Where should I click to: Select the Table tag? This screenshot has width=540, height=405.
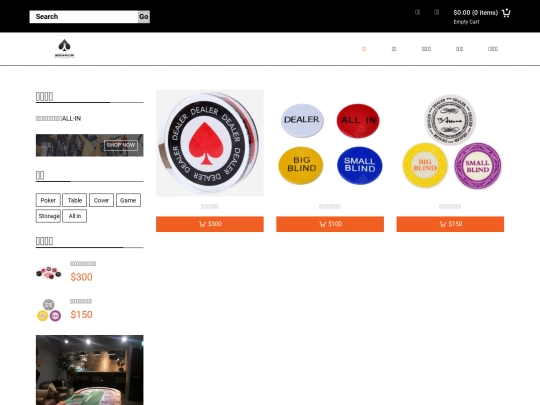click(x=74, y=200)
